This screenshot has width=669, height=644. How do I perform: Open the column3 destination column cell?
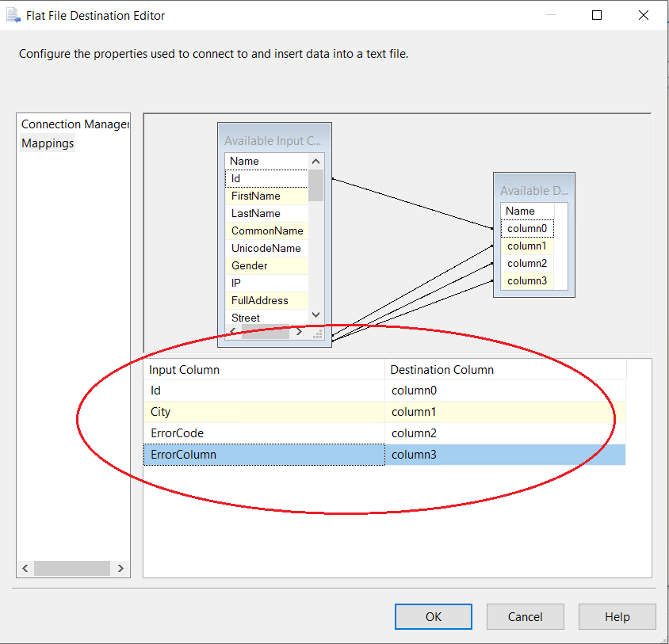[505, 455]
